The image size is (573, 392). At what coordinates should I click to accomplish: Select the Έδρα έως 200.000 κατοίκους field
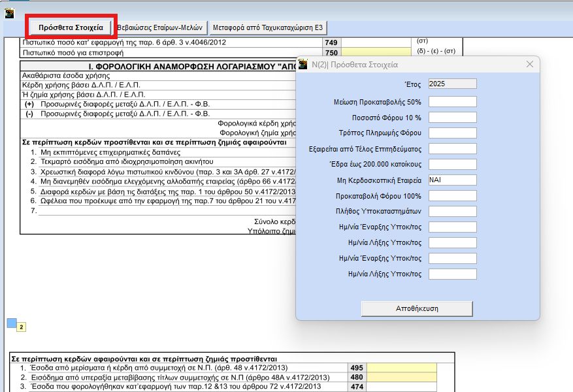452,165
